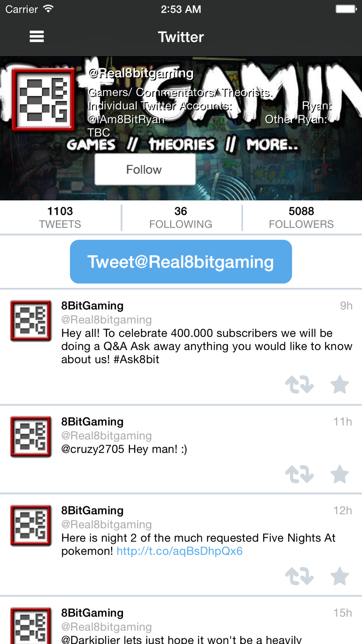Favorite the Five Nights At pokemon tweet

[340, 576]
